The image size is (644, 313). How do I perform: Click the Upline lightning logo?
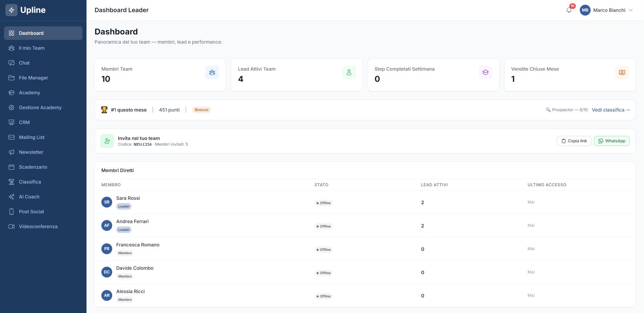coord(11,10)
